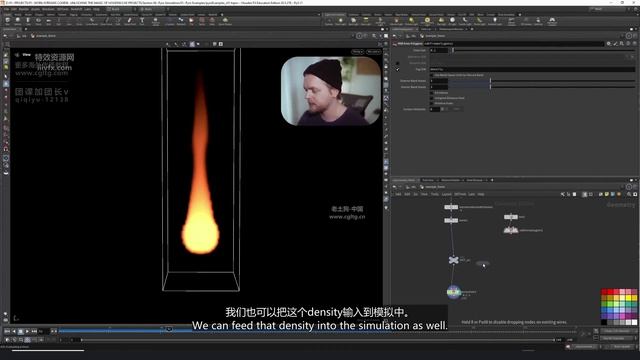Screen dimensions: 640x360
Task: Toggle the Fog VDB output checkbox
Action: point(398,69)
